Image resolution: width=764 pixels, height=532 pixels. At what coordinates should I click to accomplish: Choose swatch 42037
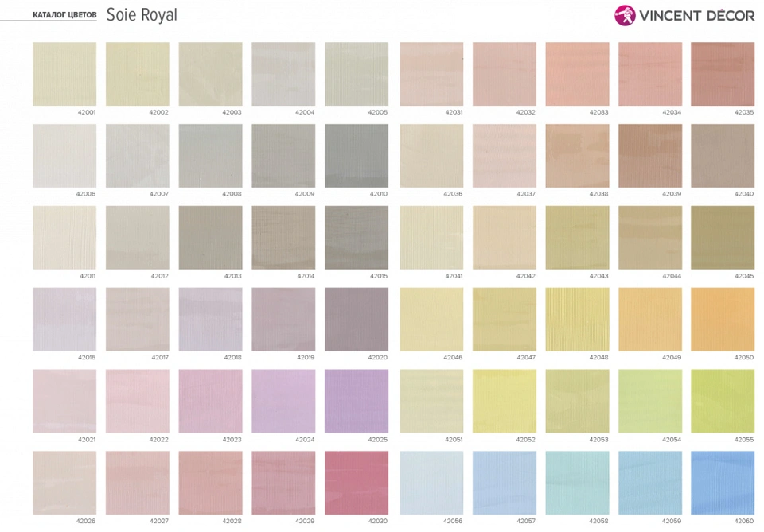505,156
